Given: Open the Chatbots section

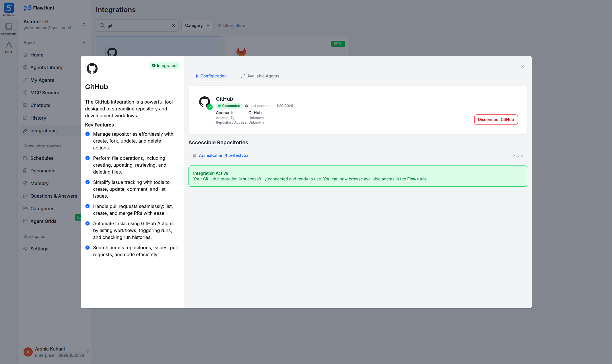Looking at the screenshot, I should (40, 105).
